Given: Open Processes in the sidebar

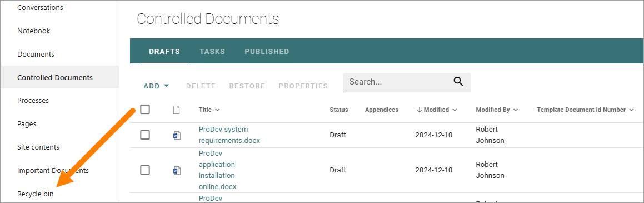Looking at the screenshot, I should (x=33, y=100).
